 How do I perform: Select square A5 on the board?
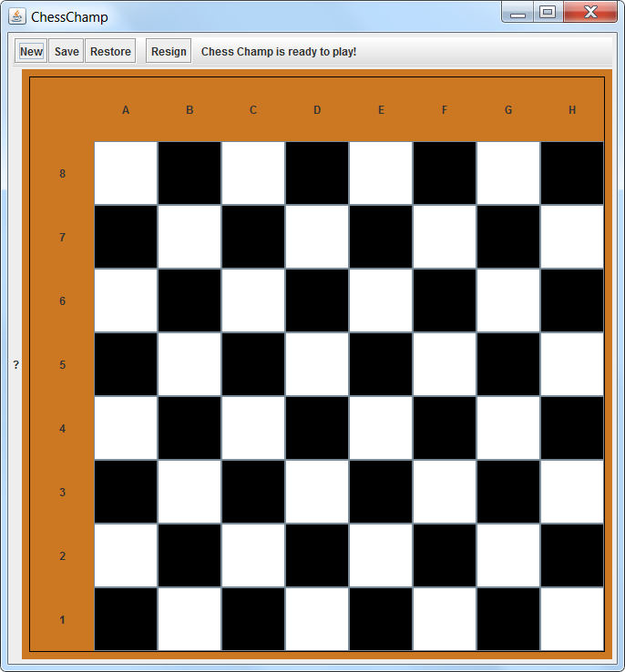coord(126,364)
